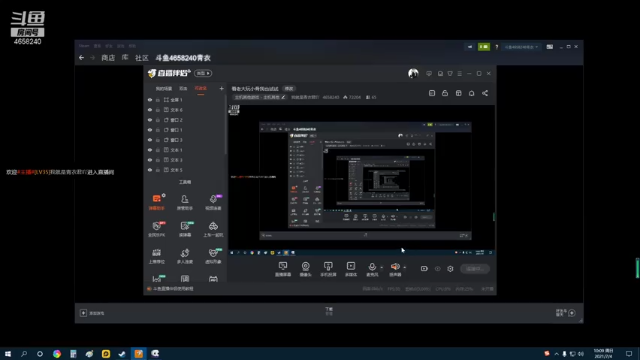Hide the 窗口2 source

click(x=150, y=120)
